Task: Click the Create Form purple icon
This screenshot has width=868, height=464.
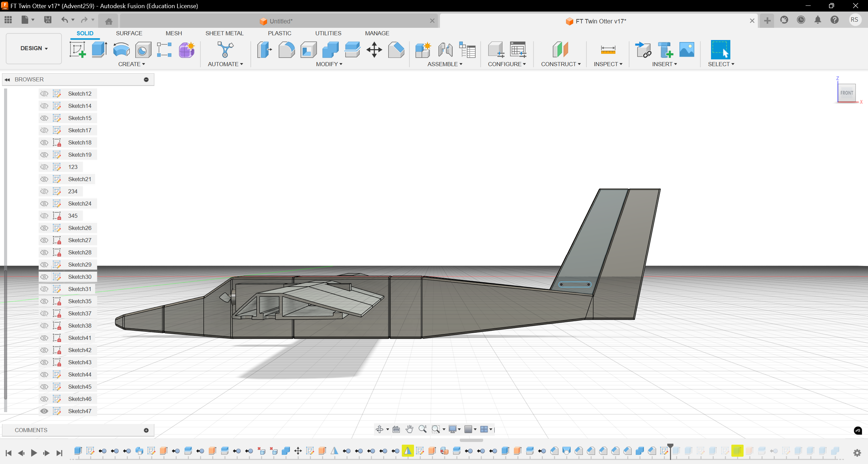Action: [x=186, y=50]
